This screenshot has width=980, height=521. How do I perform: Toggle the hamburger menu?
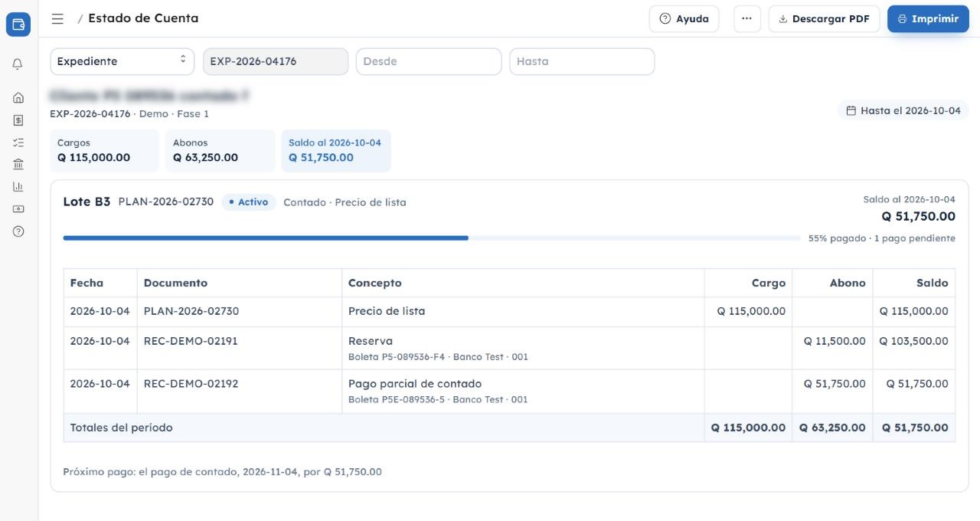[x=57, y=18]
